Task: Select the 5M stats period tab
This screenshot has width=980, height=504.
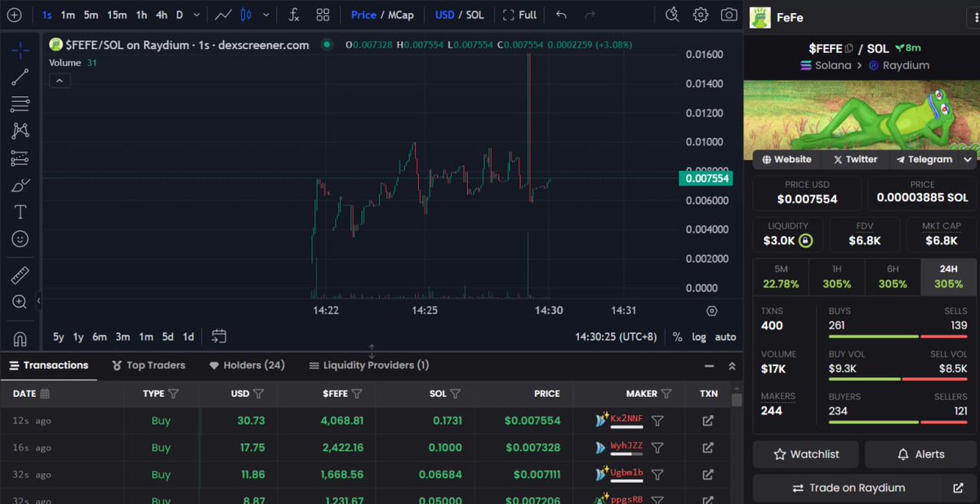Action: coord(781,277)
